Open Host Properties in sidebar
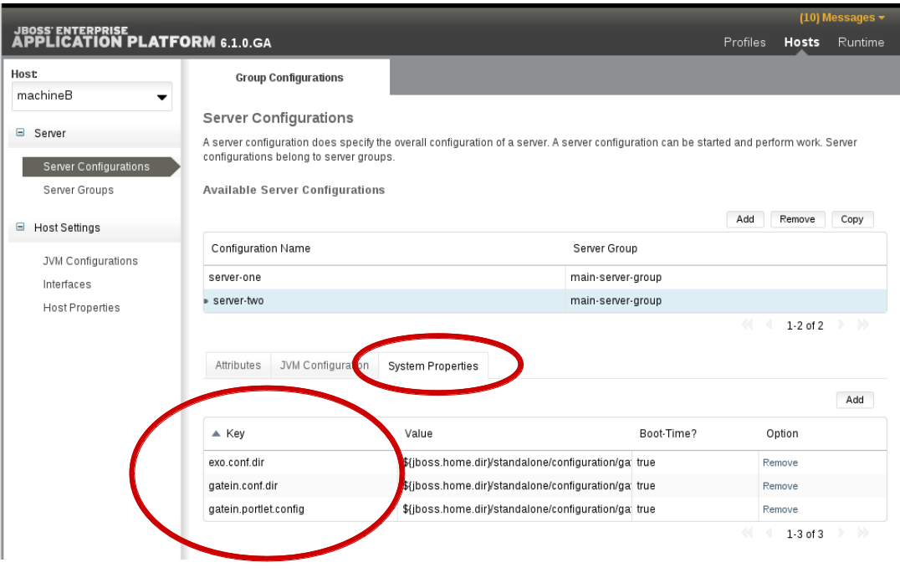 pos(81,308)
